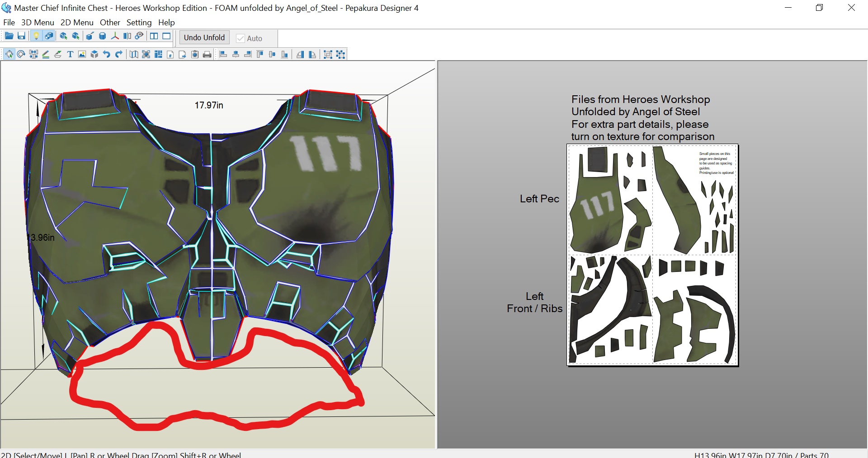Screen dimensions: 868x458
Task: Click the arrange parts grid icon
Action: click(158, 54)
